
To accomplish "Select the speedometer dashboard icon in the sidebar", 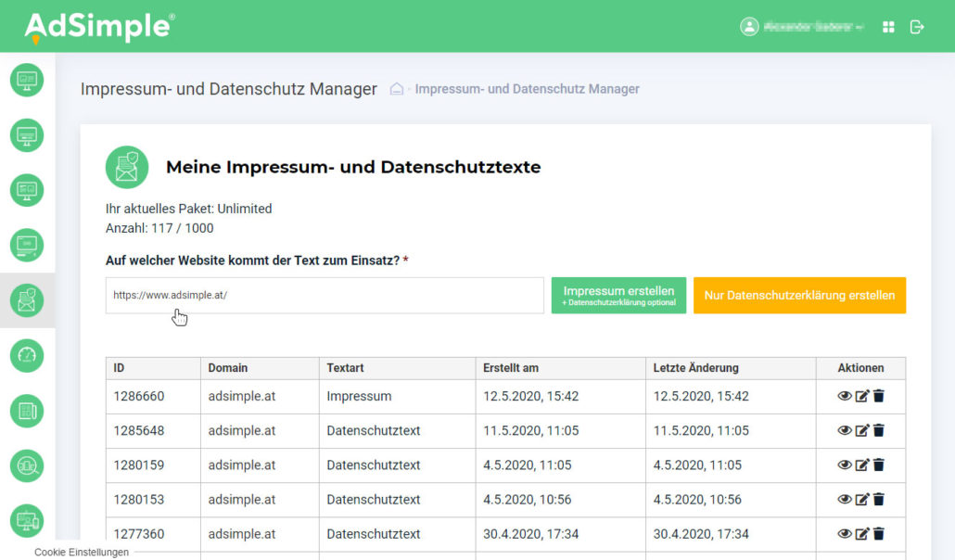I will tap(27, 355).
